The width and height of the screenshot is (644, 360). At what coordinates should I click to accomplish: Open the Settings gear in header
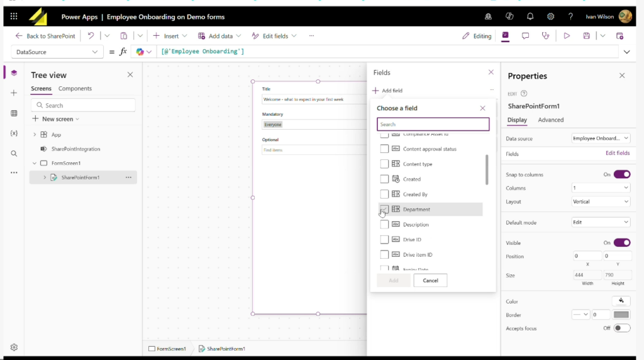point(550,16)
